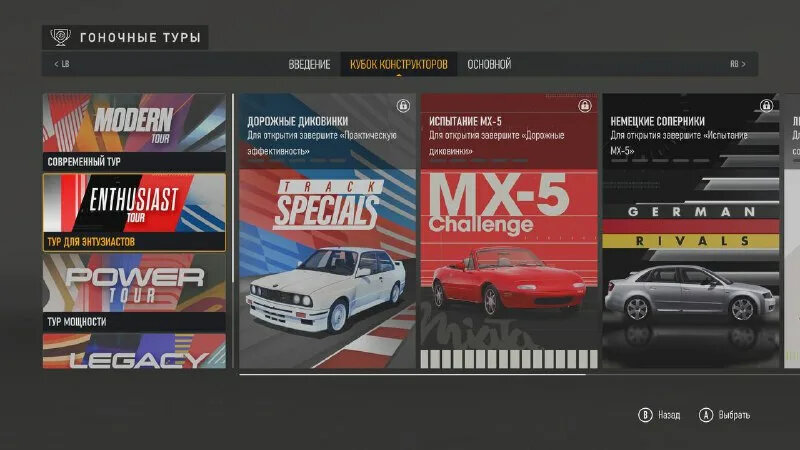The width and height of the screenshot is (800, 450).
Task: Click the ДОРОЖНЫЕ ДИКОВИНКИ title
Action: pyautogui.click(x=297, y=121)
